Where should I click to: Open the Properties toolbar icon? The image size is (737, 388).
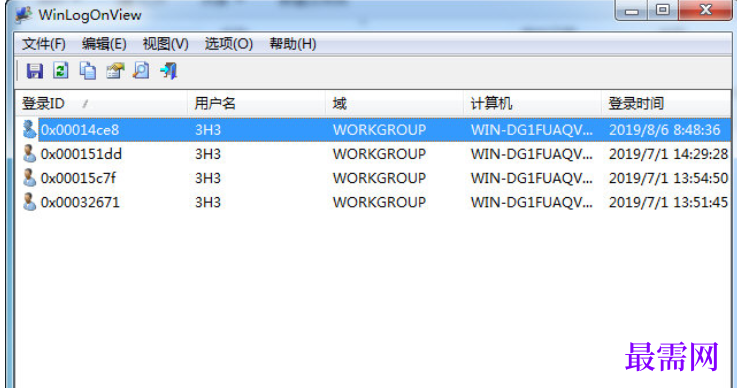115,71
